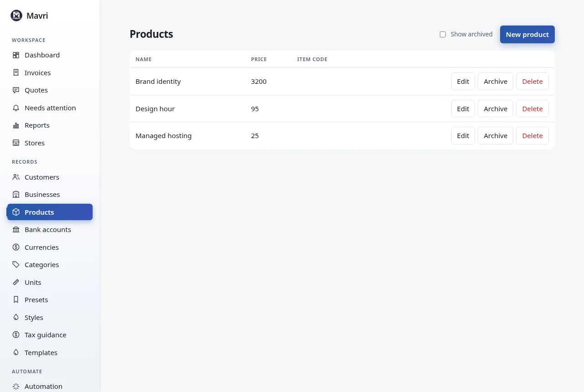Viewport: 584px width, 392px height.
Task: Click the PRICE column header
Action: point(259,59)
